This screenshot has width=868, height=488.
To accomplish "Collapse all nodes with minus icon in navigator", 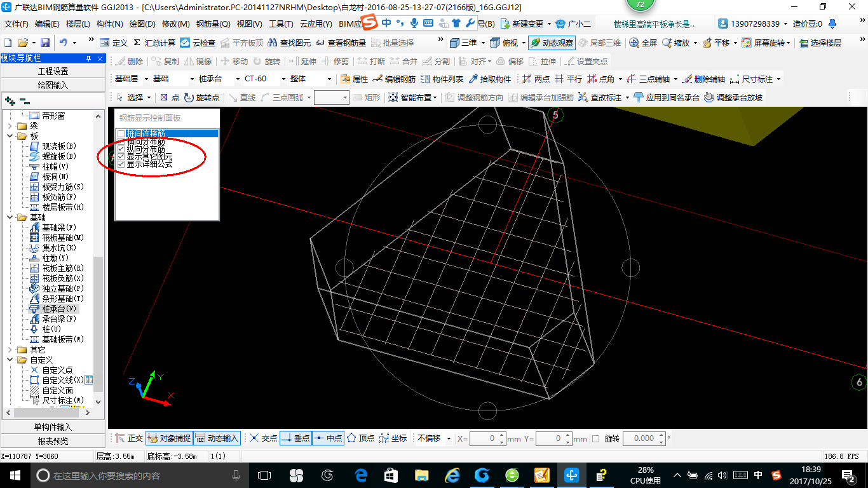I will coord(24,101).
